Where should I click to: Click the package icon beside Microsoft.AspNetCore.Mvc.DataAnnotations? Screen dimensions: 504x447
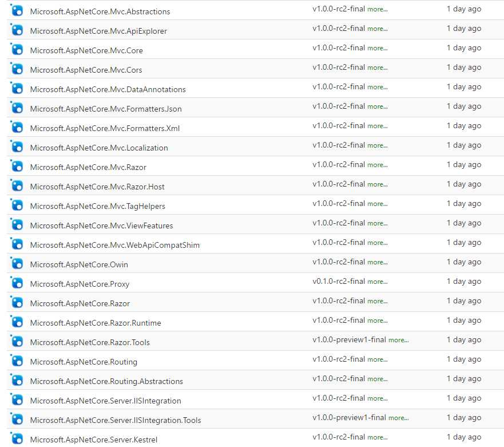click(17, 89)
